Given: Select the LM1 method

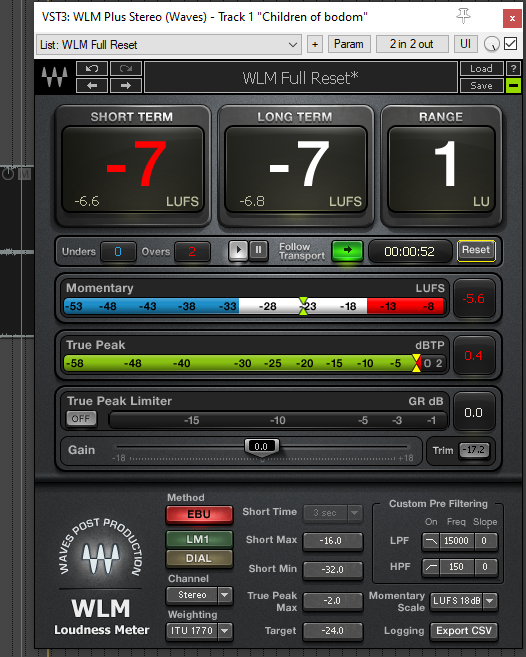Looking at the screenshot, I should 199,539.
